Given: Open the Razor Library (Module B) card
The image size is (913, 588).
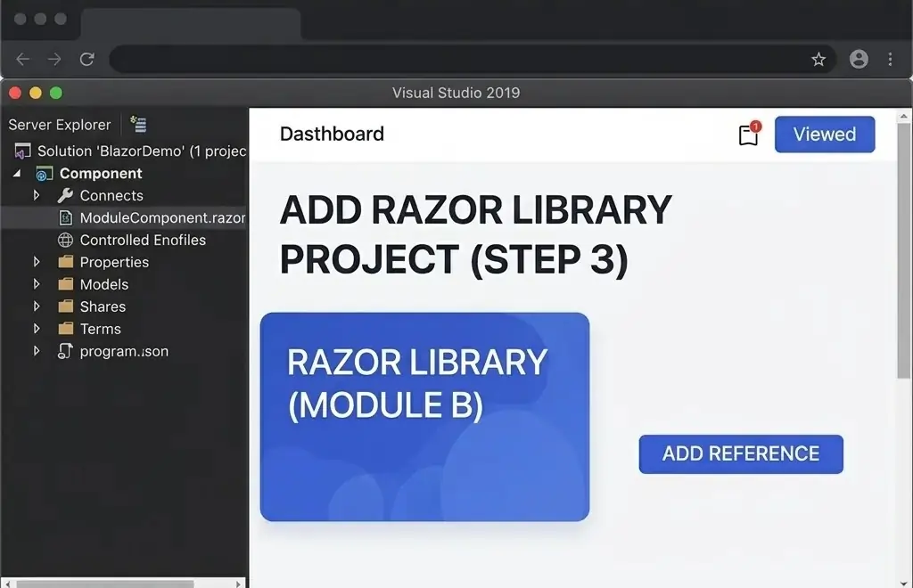Looking at the screenshot, I should [x=424, y=416].
